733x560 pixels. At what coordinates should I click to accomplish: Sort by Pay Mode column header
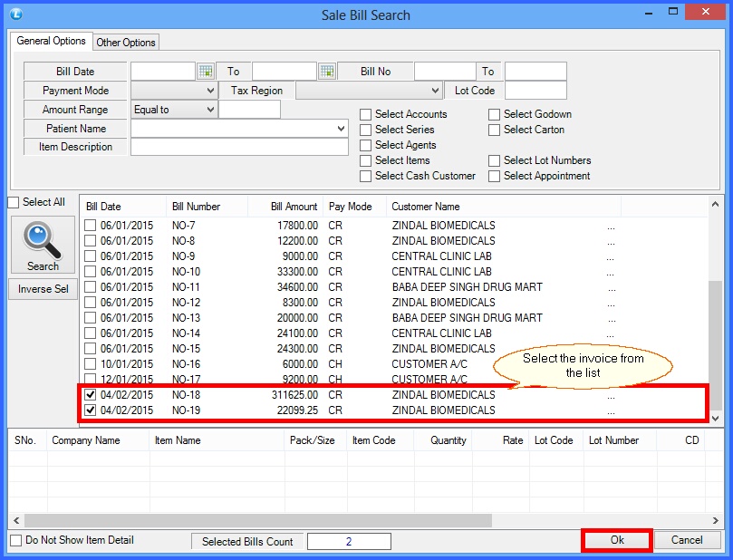coord(355,207)
